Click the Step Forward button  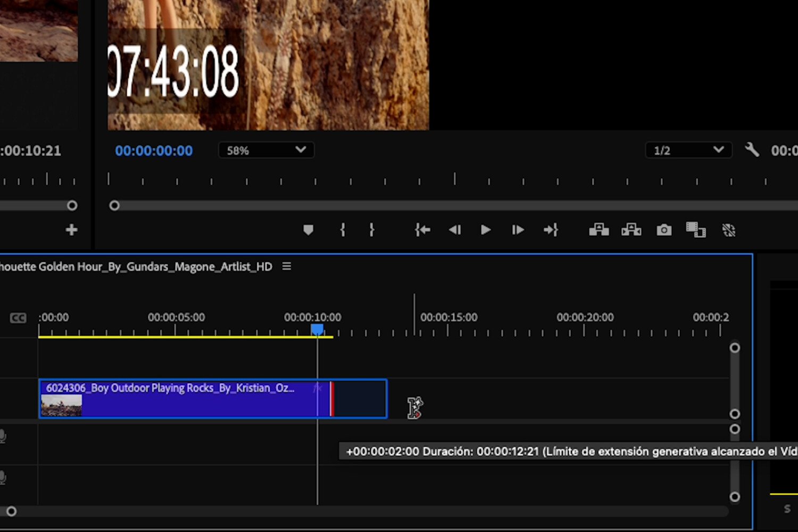click(517, 230)
